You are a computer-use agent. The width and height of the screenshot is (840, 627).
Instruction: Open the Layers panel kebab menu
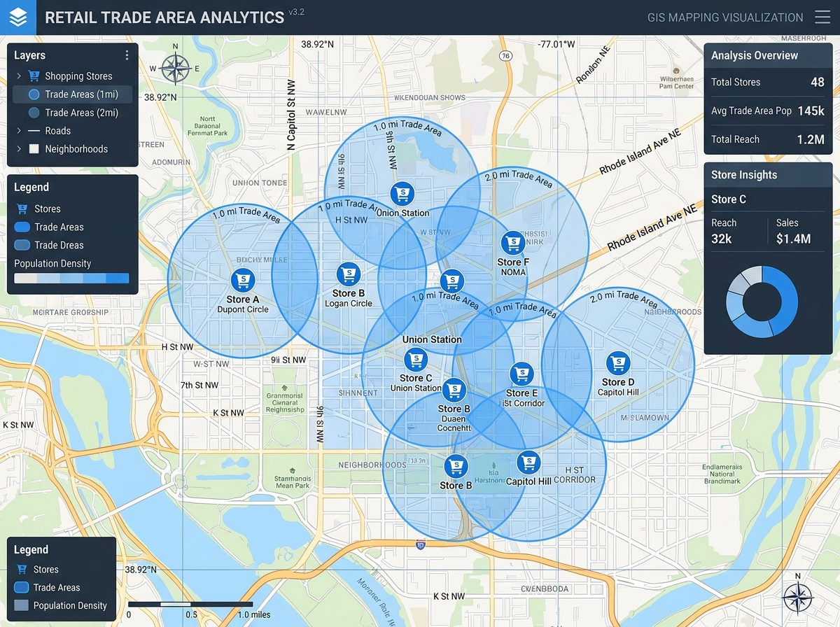click(127, 55)
